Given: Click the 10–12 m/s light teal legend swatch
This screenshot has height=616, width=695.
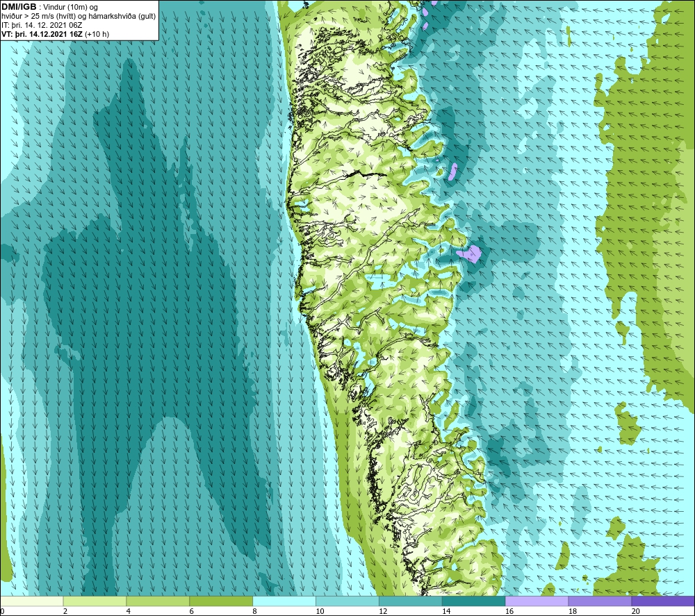Looking at the screenshot, I should point(347,601).
